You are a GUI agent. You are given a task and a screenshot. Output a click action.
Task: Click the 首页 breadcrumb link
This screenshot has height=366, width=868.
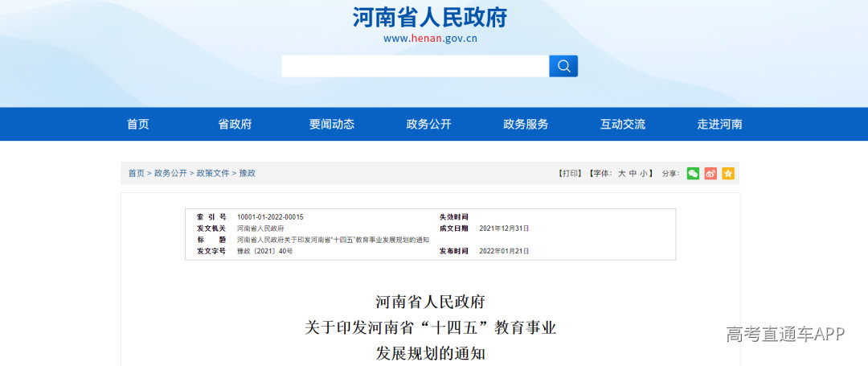(136, 173)
